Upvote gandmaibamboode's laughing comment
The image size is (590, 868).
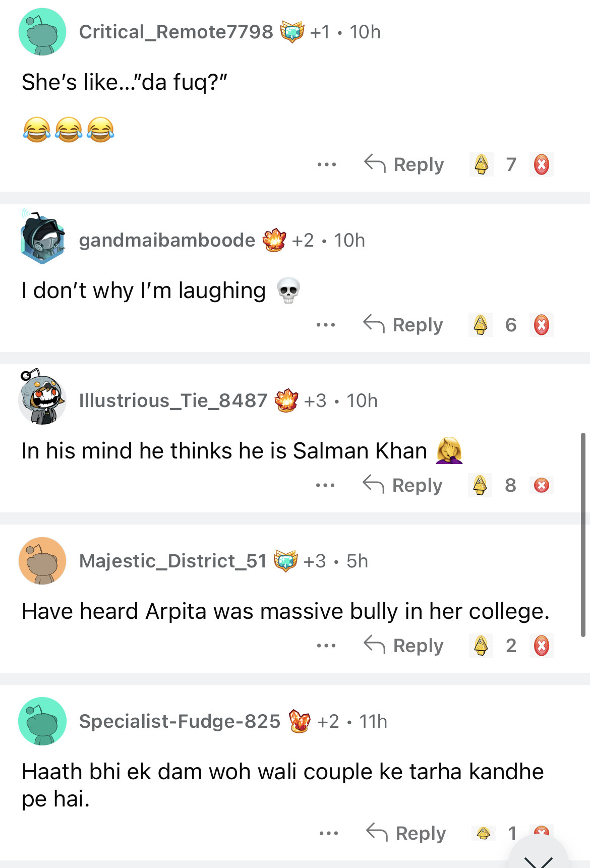[481, 325]
